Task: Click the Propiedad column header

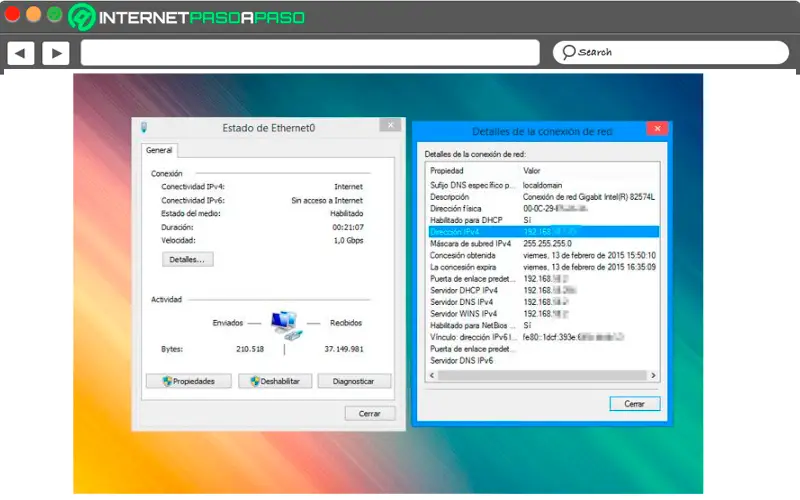Action: click(447, 170)
